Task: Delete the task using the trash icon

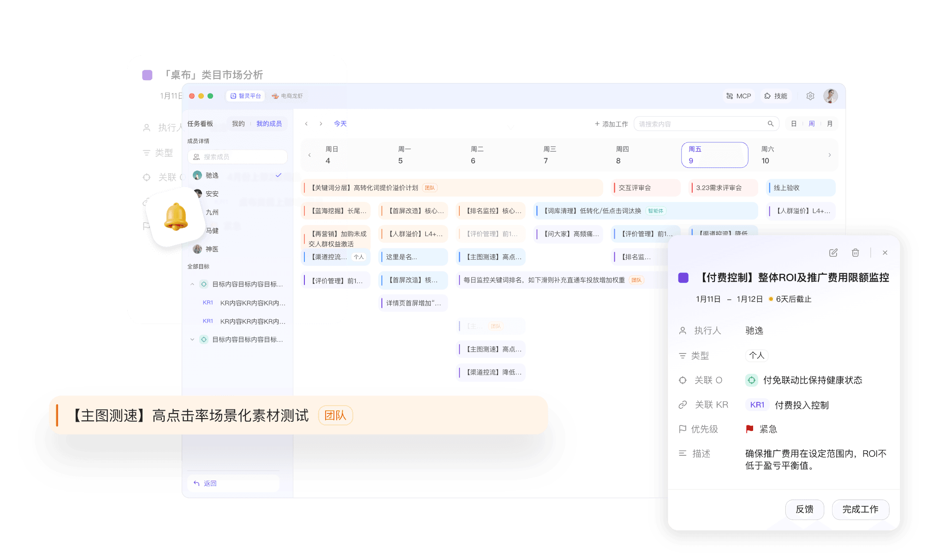Action: 856,253
